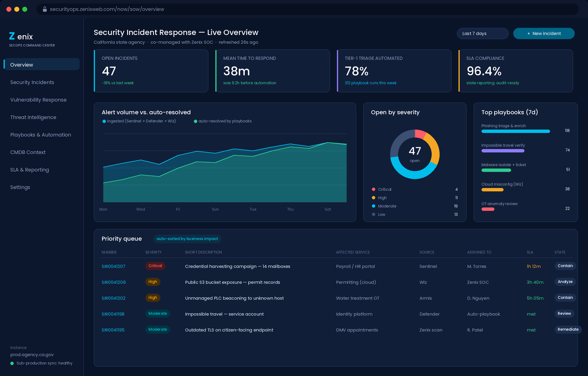Click the '1h 12m' SLA value
Viewport: 588px width, 376px height.
(x=534, y=266)
